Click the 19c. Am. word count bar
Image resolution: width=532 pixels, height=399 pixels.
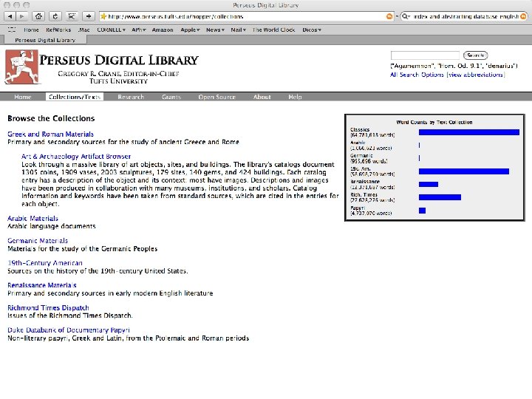click(x=464, y=171)
